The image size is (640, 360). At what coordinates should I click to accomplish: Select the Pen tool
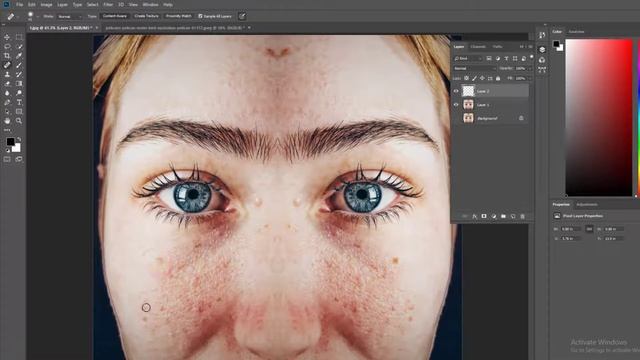click(7, 102)
